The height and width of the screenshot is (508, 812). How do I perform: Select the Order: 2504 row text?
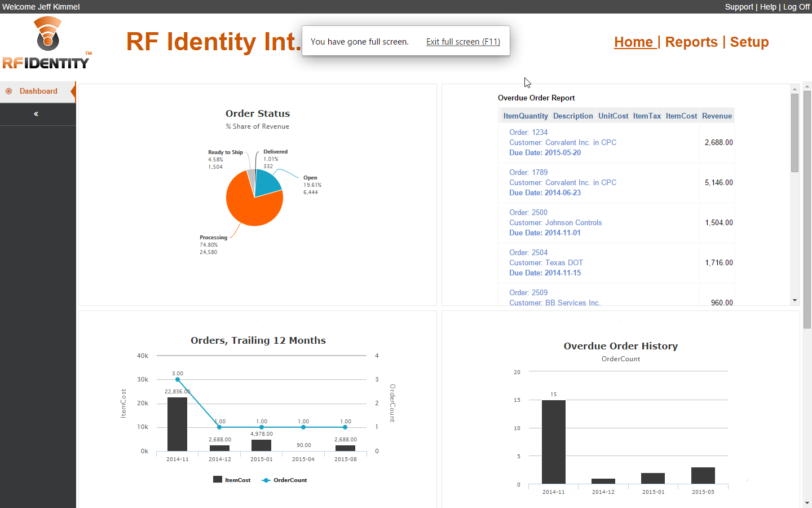coord(528,252)
